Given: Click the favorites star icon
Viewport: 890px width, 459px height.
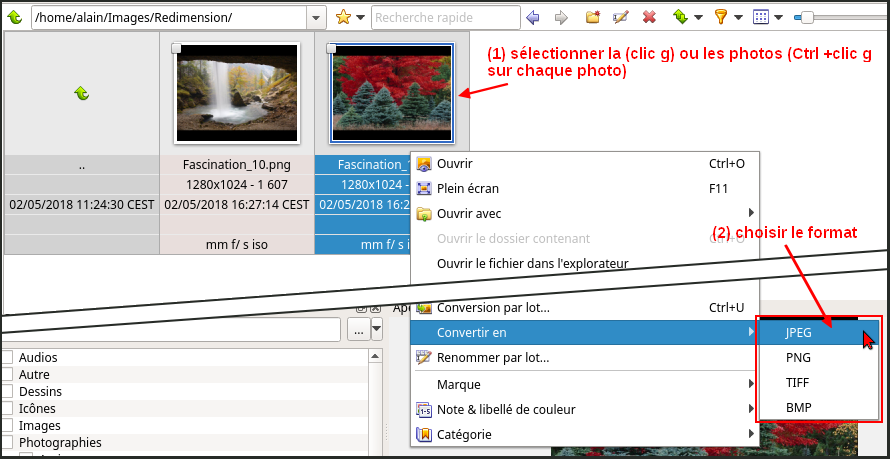Looking at the screenshot, I should pos(344,17).
